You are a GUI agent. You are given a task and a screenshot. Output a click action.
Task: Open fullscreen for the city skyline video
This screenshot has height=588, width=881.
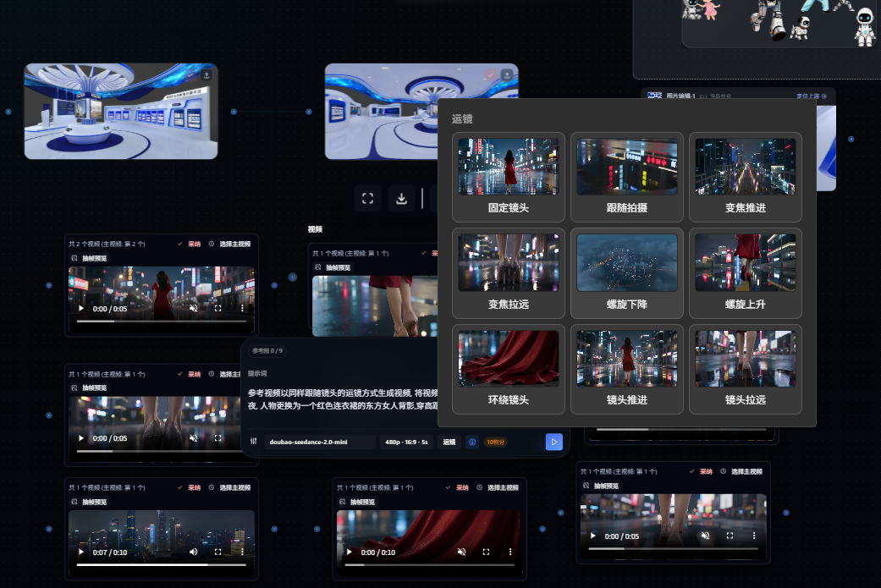218,552
